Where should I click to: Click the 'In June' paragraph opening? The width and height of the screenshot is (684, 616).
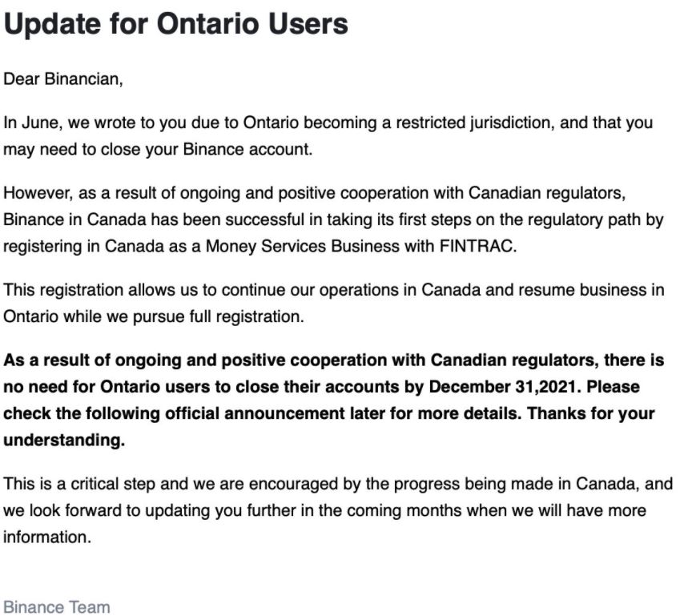(x=33, y=123)
